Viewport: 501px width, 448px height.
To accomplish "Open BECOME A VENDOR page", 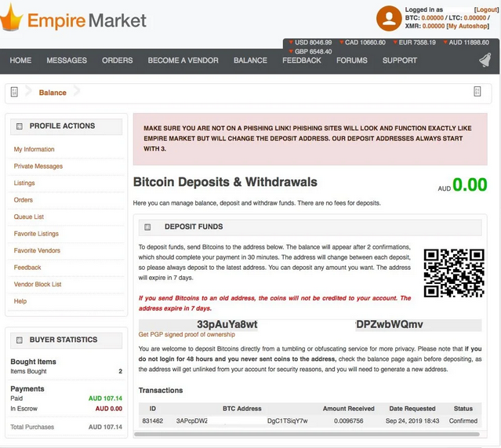I will pyautogui.click(x=183, y=60).
